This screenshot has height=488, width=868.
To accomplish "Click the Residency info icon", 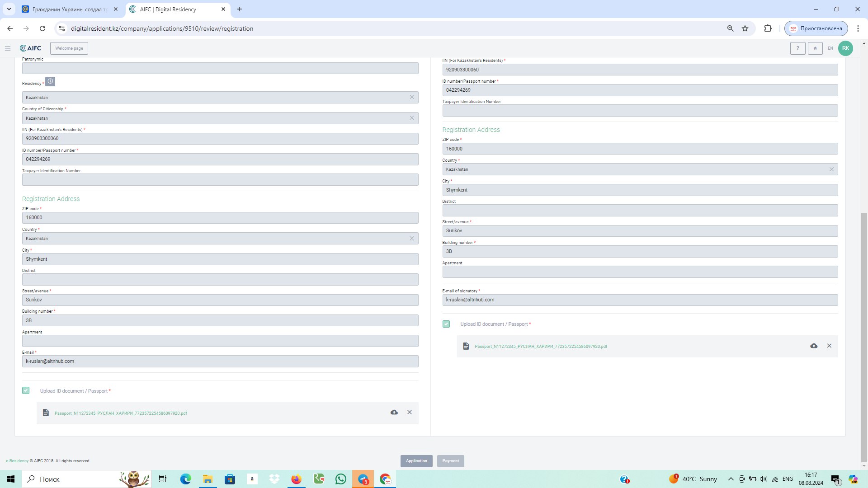I will 50,81.
